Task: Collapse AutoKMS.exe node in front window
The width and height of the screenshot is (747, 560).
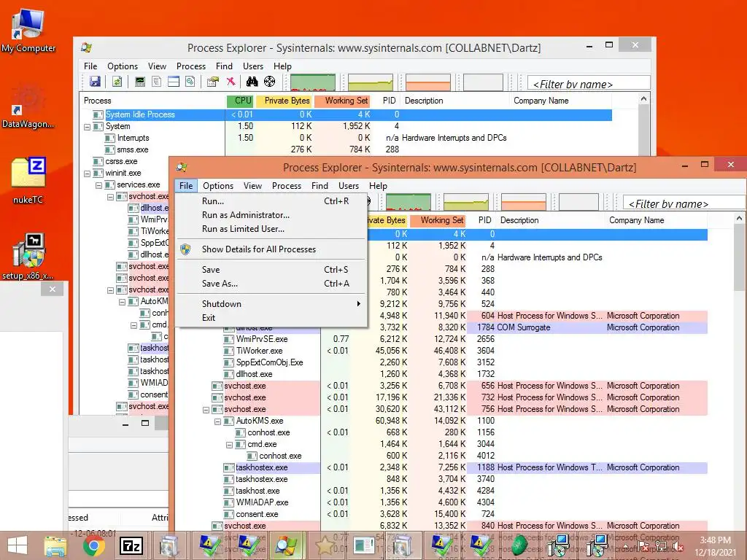Action: pyautogui.click(x=217, y=421)
